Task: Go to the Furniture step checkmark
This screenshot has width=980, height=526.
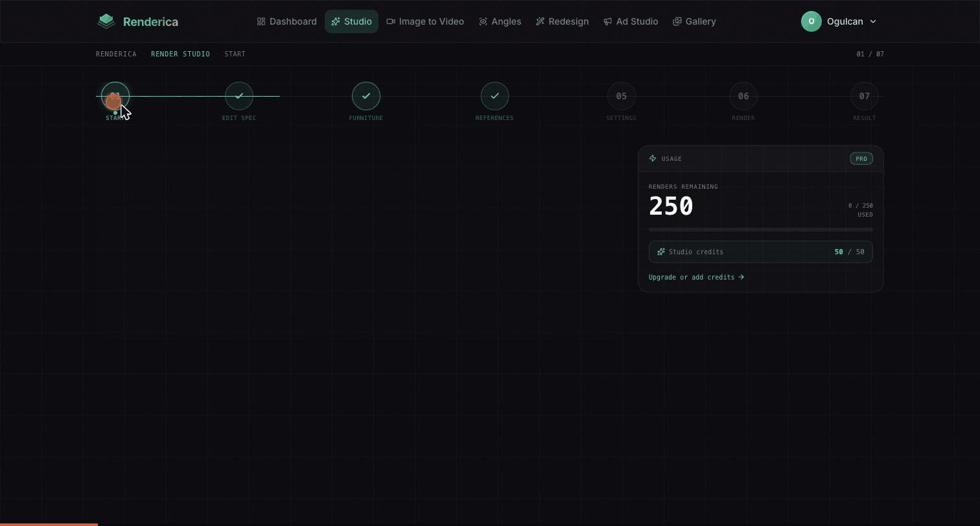Action: [366, 96]
